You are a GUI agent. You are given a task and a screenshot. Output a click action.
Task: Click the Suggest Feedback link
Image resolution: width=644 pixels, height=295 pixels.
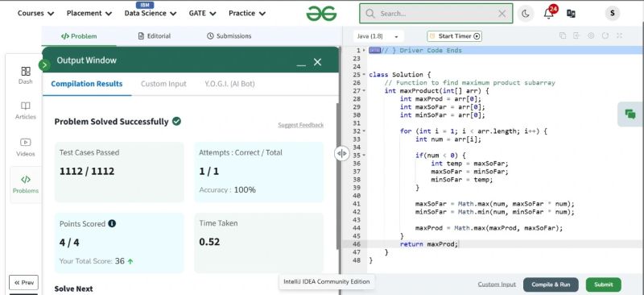click(300, 125)
